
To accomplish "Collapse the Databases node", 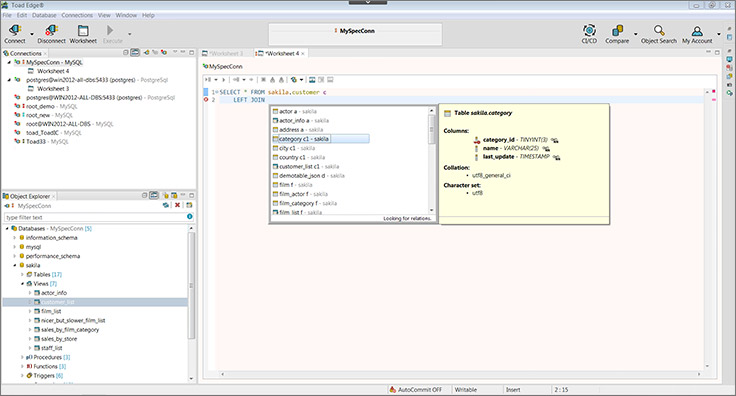I will click(7, 228).
